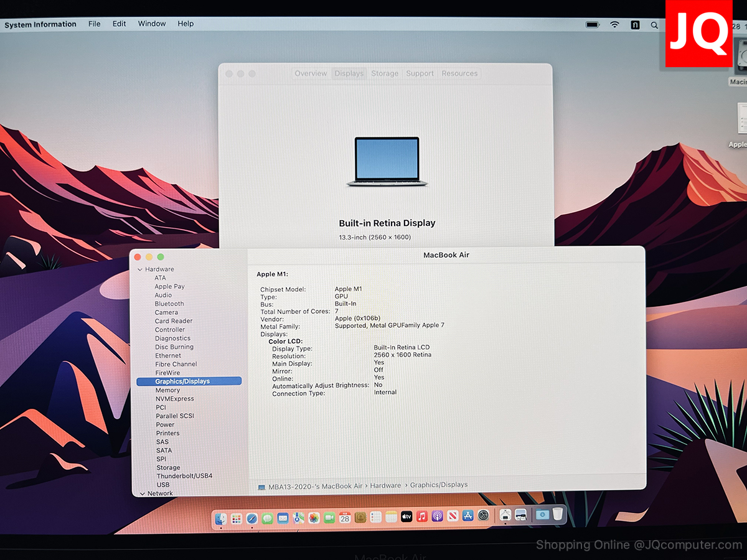
Task: Open the Help menu
Action: [186, 24]
